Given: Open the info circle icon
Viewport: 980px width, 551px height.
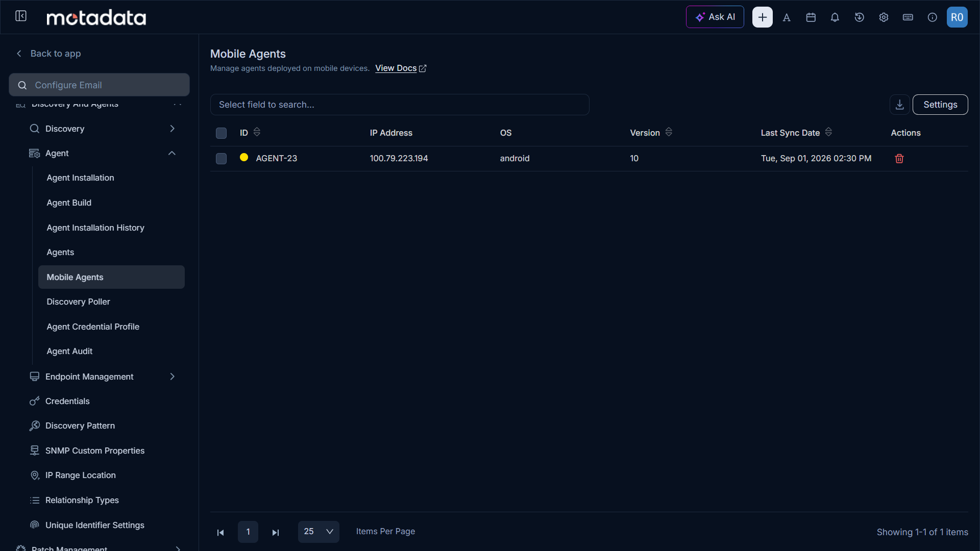Looking at the screenshot, I should [932, 17].
